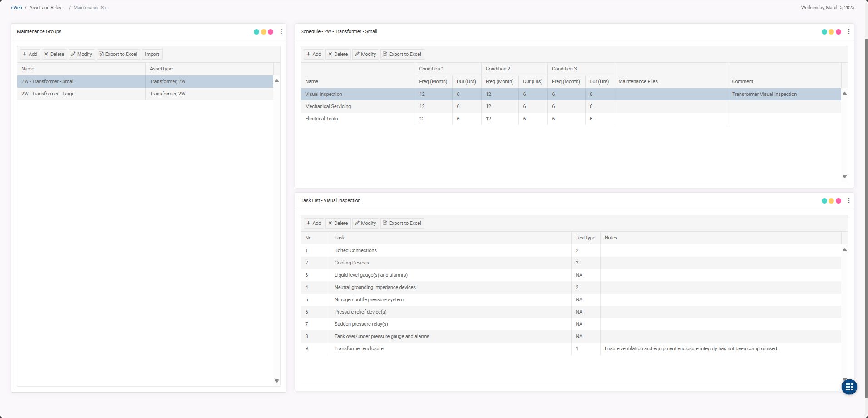Click the Import button in Maintenance Groups

[x=152, y=54]
